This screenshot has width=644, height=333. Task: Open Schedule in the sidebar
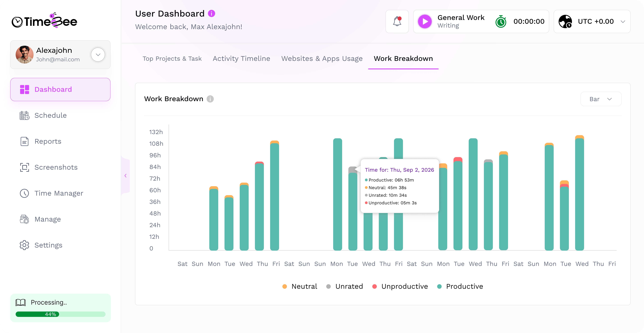(60, 116)
